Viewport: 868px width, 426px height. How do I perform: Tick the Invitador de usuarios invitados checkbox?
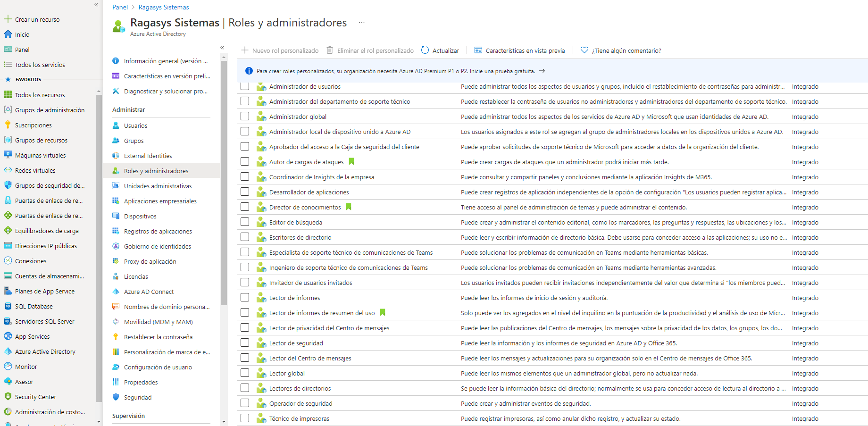point(245,282)
